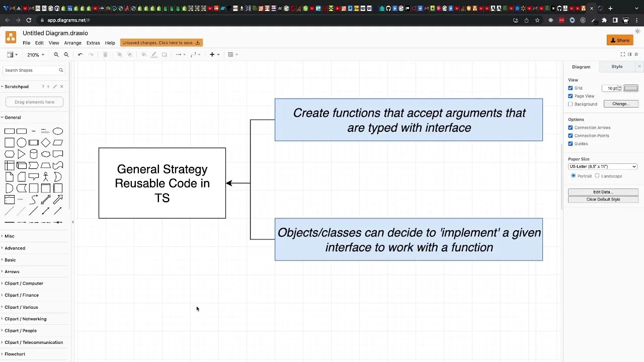Open the Help menu
644x362 pixels.
[110, 43]
